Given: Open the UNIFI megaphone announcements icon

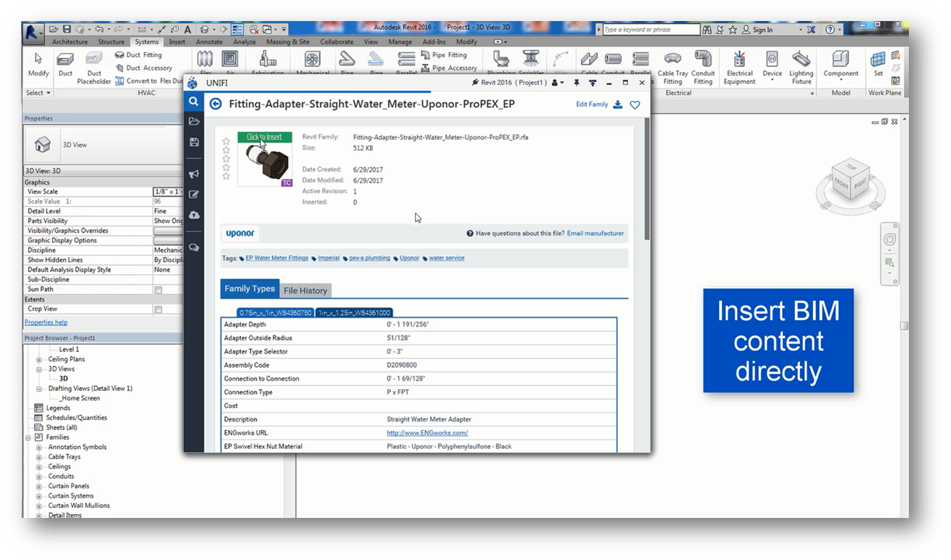Looking at the screenshot, I should (194, 174).
